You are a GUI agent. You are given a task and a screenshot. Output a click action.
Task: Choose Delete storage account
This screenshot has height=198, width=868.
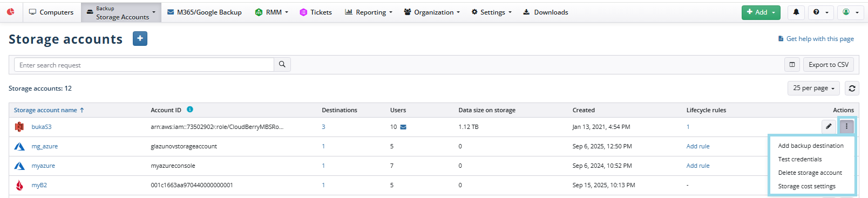(810, 173)
